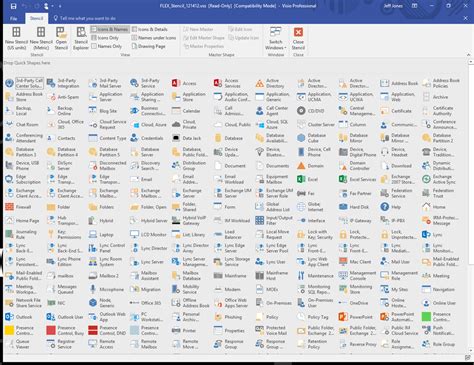Select the CD/DVD shape

click(311, 111)
